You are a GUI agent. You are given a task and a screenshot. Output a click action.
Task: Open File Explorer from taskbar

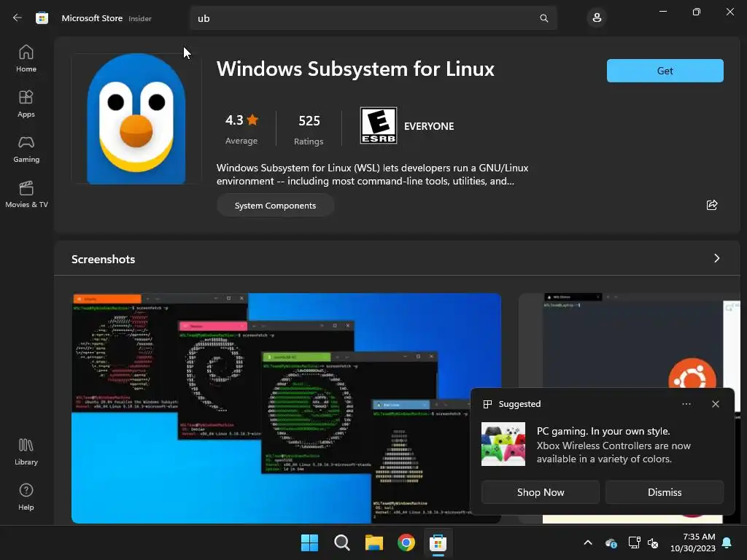(374, 542)
